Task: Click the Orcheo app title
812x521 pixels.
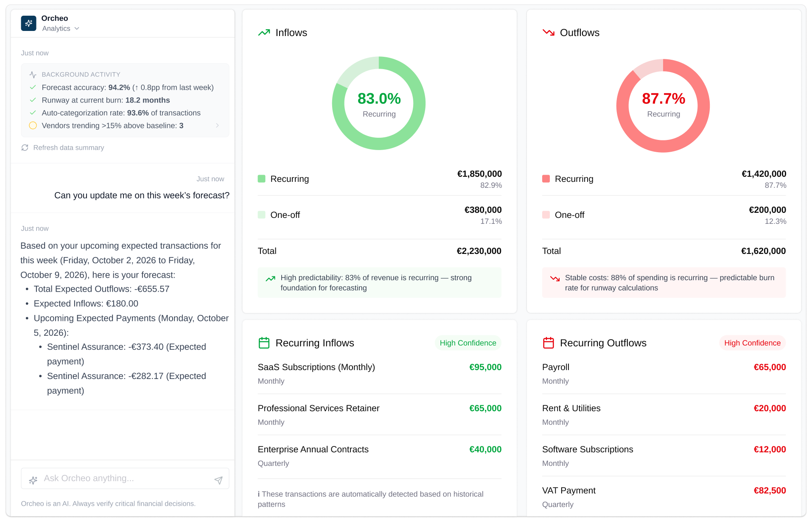Action: click(x=55, y=18)
